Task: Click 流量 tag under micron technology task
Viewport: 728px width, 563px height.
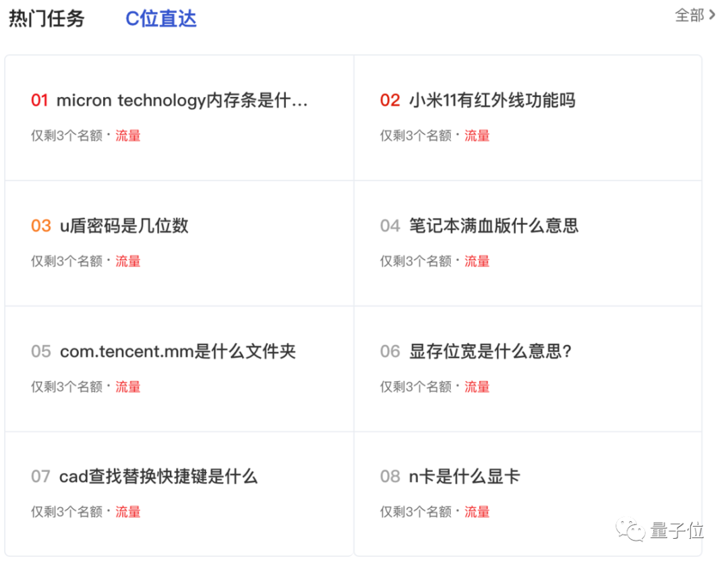Action: click(x=128, y=136)
